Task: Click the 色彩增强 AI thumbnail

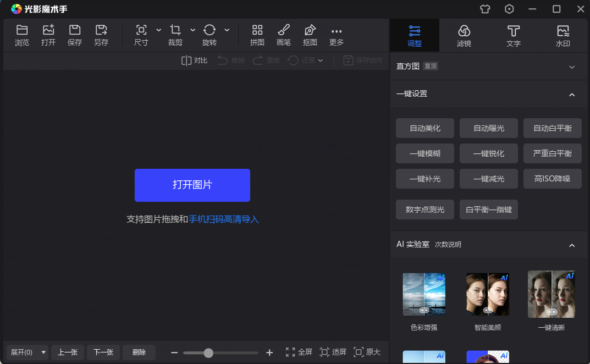Action: (x=424, y=294)
